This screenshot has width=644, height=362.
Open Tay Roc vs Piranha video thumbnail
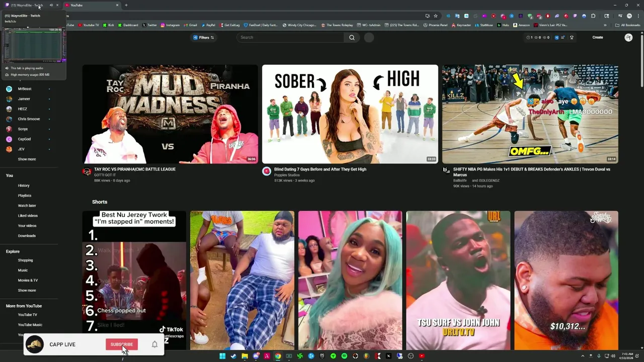(x=170, y=114)
